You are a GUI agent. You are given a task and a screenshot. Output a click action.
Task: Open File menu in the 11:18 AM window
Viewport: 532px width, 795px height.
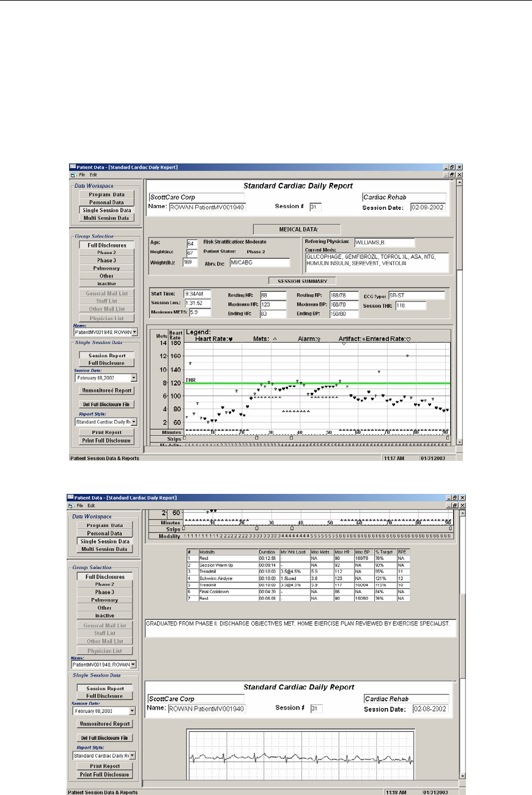click(80, 506)
